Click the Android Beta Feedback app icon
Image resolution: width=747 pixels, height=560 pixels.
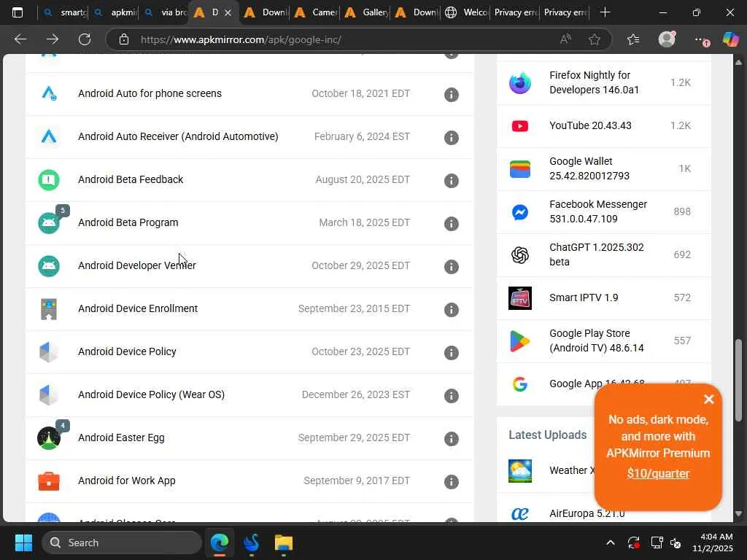point(49,180)
